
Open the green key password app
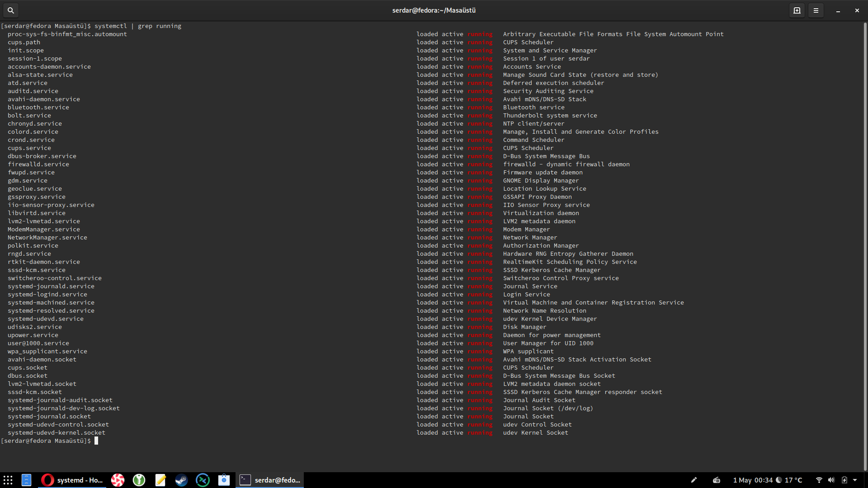[139, 480]
